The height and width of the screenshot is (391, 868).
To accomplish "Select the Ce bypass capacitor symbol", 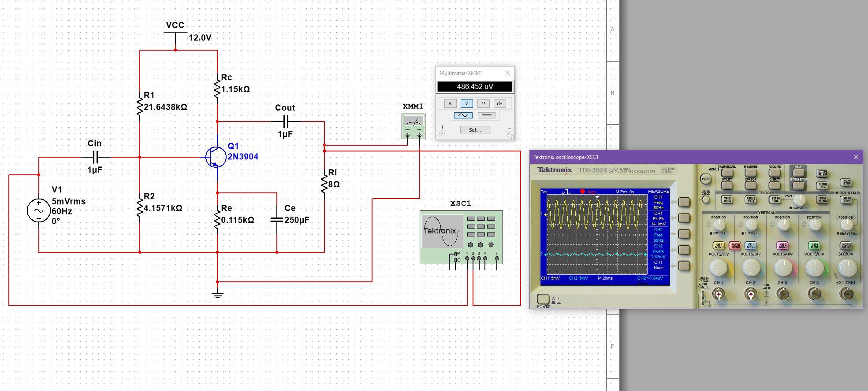I will [x=277, y=219].
